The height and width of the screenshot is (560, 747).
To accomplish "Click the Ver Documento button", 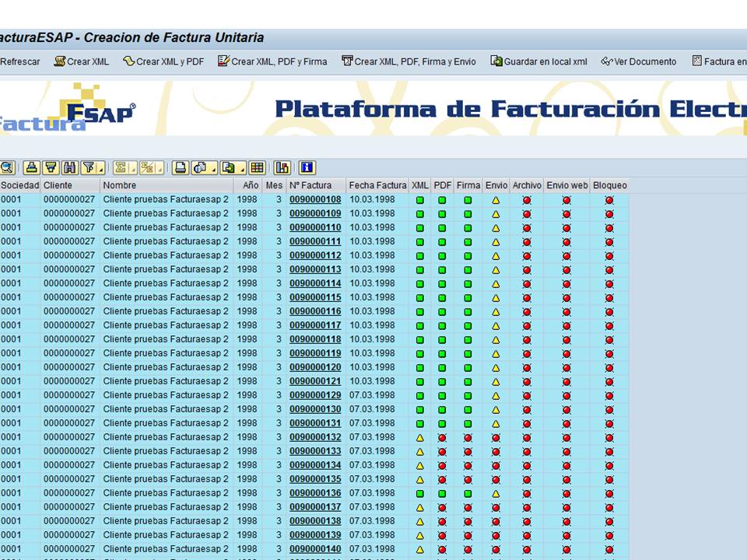I will click(639, 61).
